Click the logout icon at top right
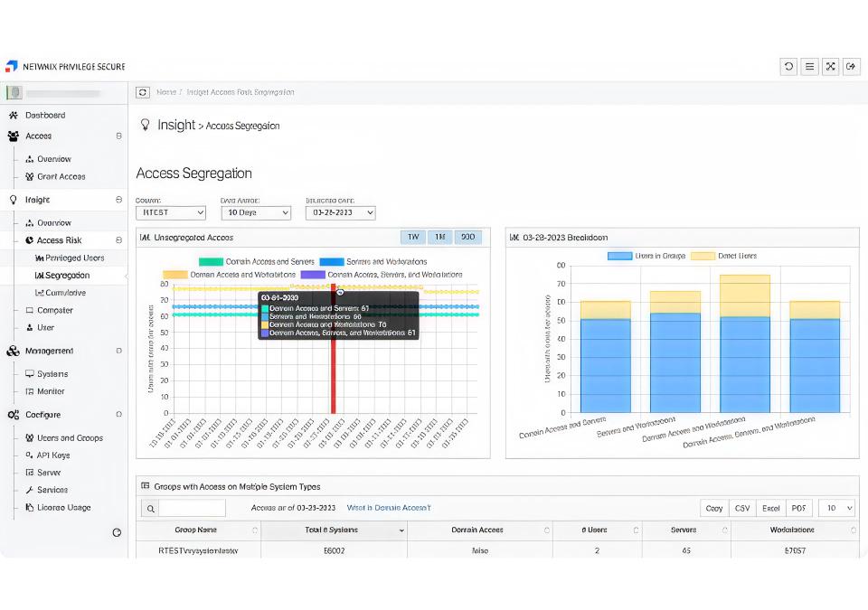868x610 pixels. (x=851, y=67)
